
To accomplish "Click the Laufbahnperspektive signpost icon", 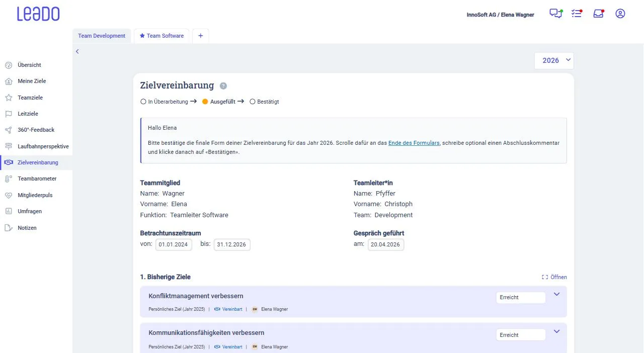I will coord(9,146).
